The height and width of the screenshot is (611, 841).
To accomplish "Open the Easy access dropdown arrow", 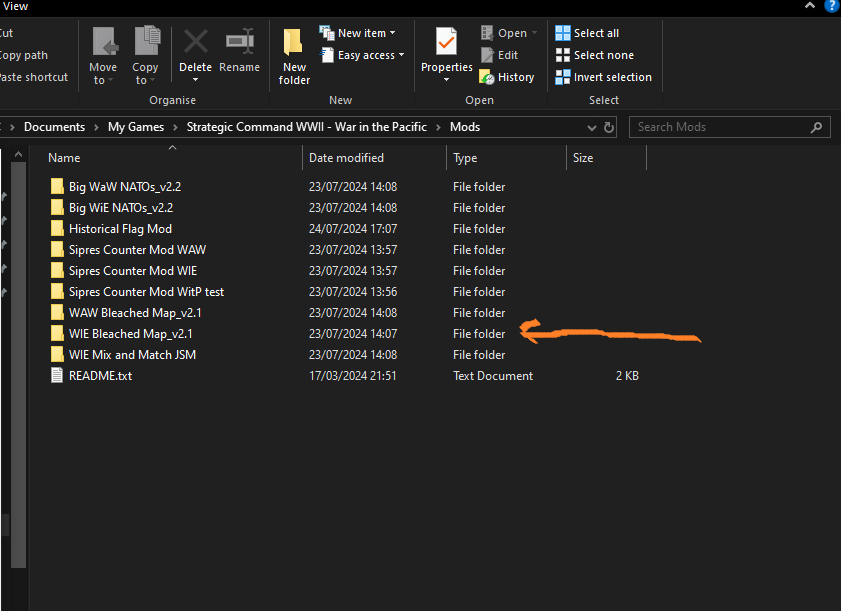I will 401,55.
